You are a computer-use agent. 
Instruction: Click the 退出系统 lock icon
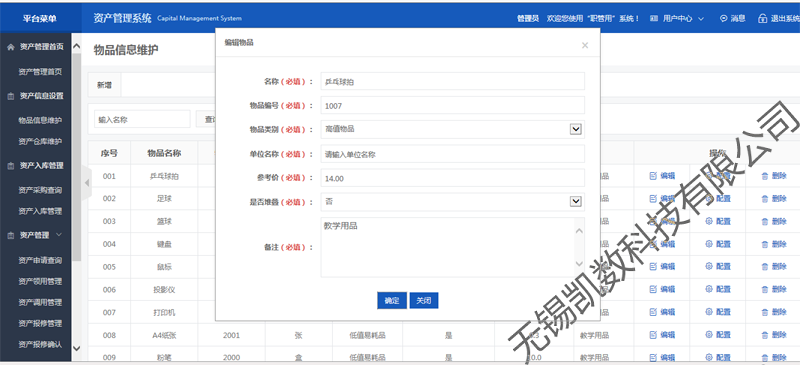(x=763, y=18)
